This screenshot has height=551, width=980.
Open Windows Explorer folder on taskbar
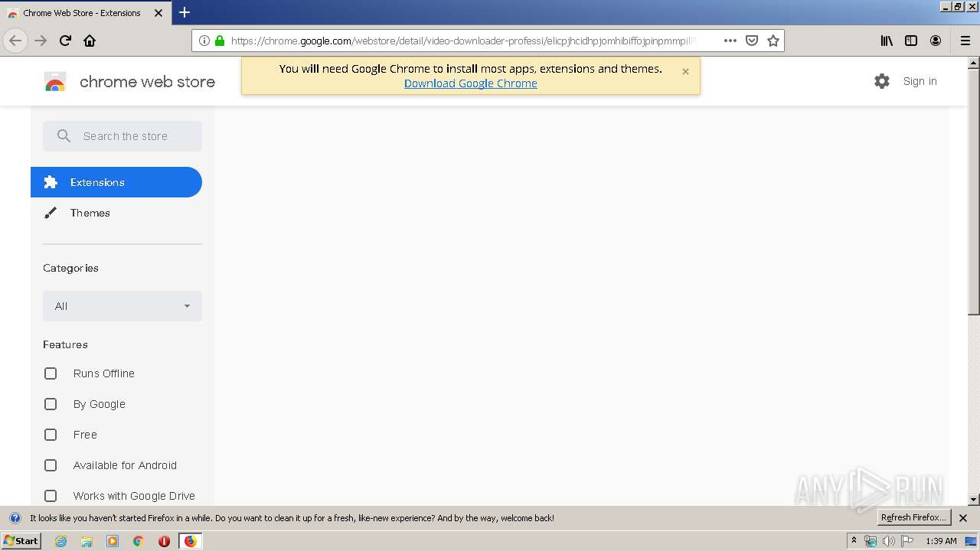pos(87,541)
